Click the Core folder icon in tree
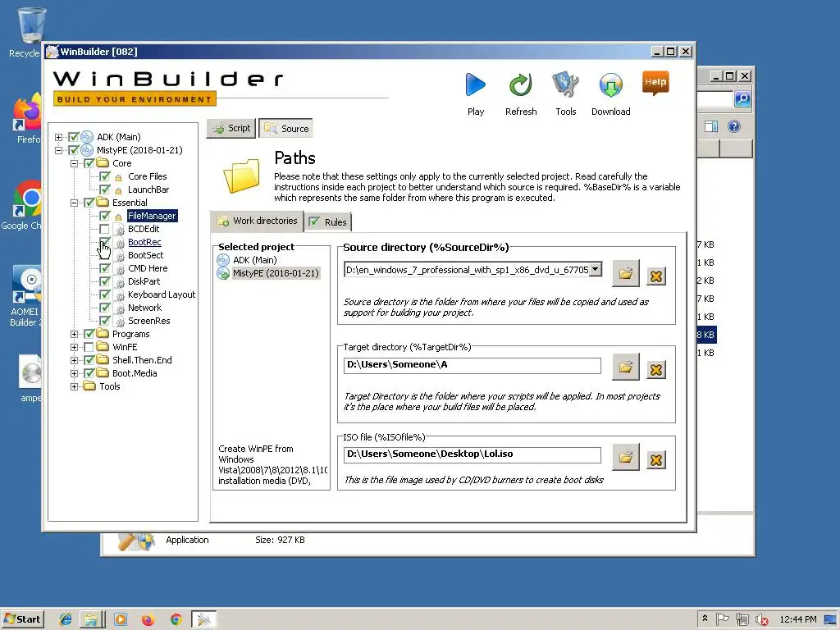The height and width of the screenshot is (630, 840). click(x=103, y=163)
